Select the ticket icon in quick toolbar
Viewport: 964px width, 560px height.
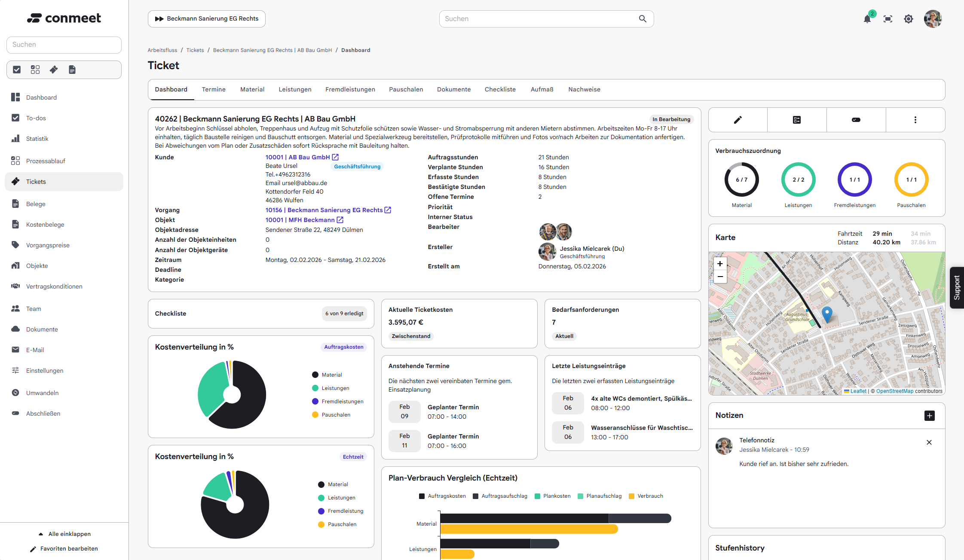click(x=54, y=70)
